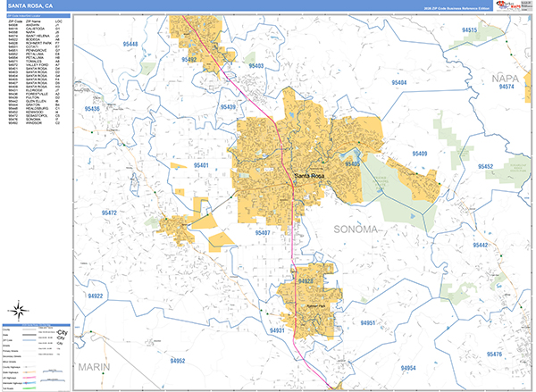Click the MARIN county label on the map
Viewport: 536px width, 392px height.
pyautogui.click(x=94, y=367)
